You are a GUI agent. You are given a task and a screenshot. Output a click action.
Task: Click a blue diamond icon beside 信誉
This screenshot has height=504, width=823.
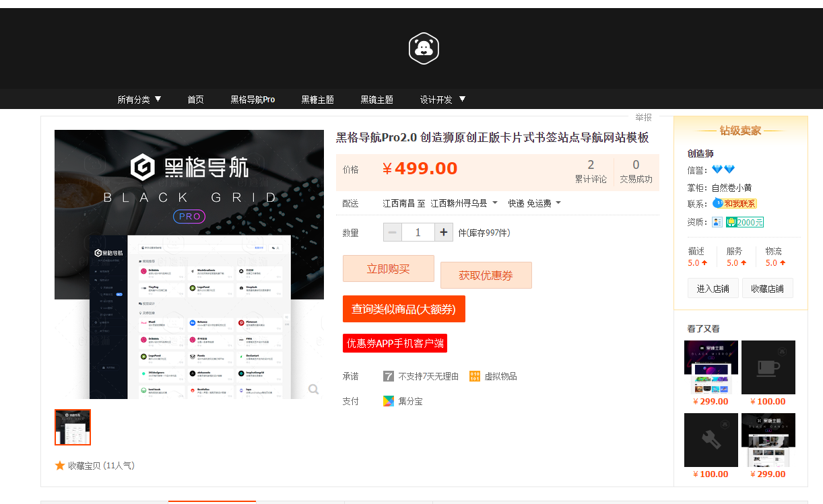(718, 170)
